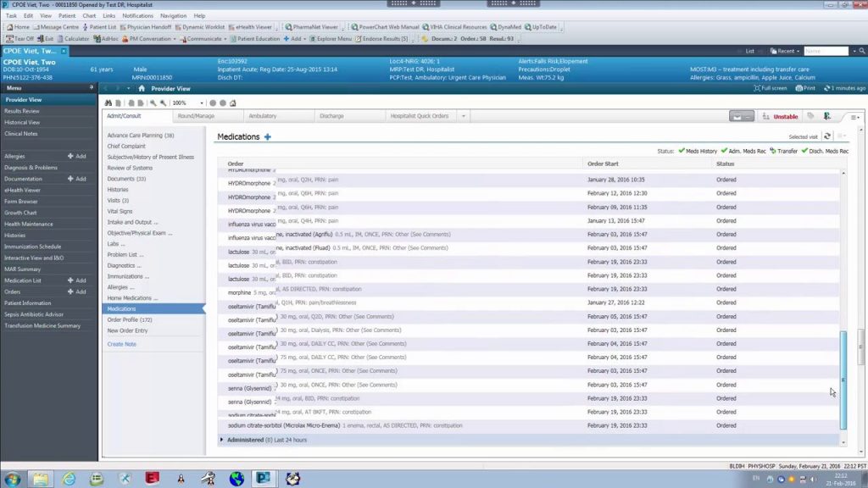Expand the Administered last 24 hours section
868x488 pixels.
pos(222,440)
